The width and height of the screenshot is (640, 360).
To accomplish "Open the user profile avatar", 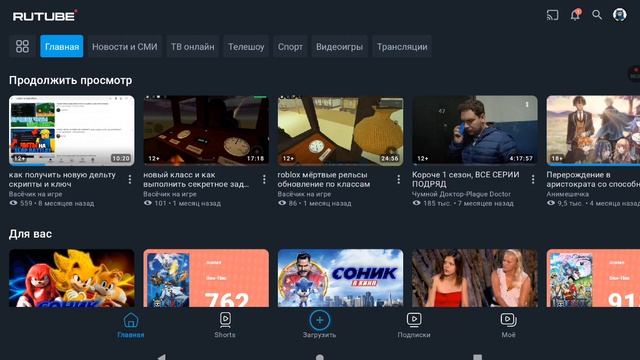I will pos(620,15).
